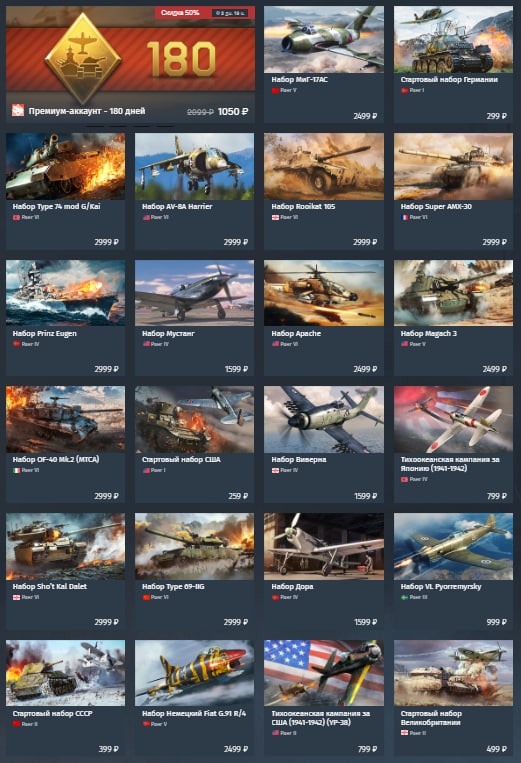The width and height of the screenshot is (521, 763).
Task: Open the German Fiat G.91 R/4 image
Action: [194, 673]
